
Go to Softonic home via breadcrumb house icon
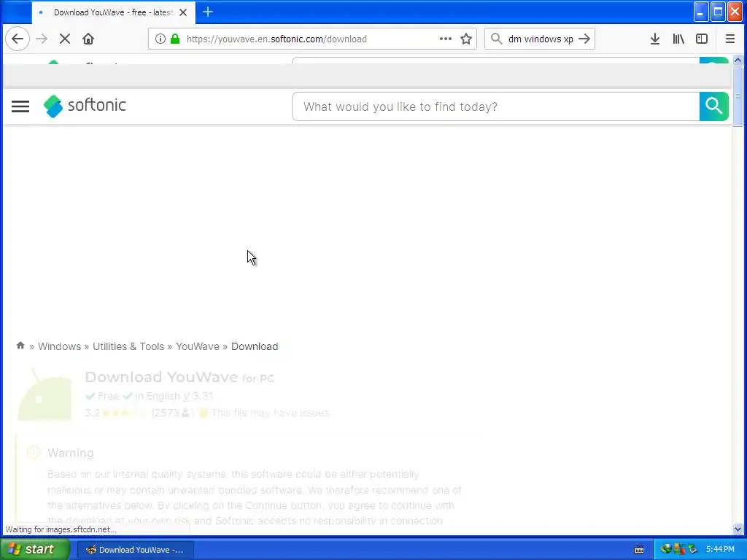click(x=20, y=345)
